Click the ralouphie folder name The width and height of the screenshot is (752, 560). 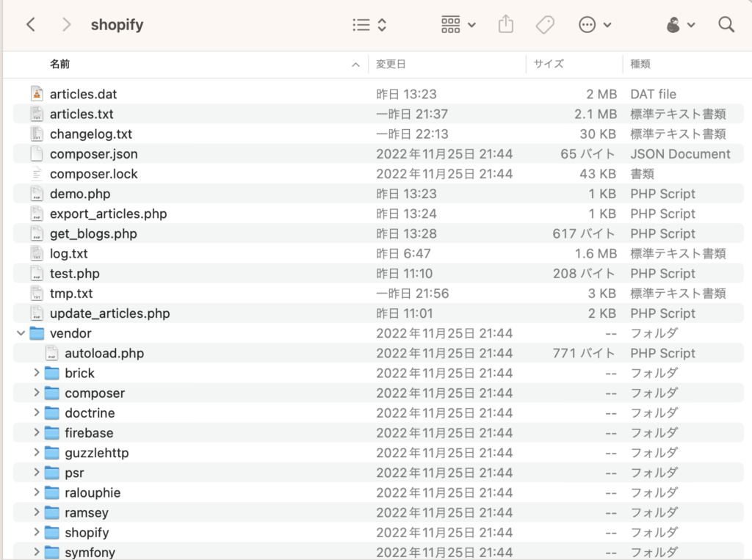pos(93,492)
